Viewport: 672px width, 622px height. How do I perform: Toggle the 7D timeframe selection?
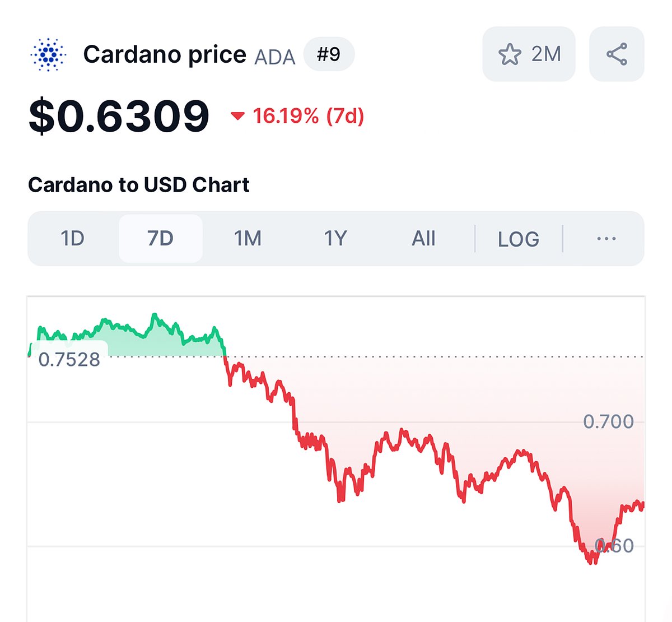tap(160, 238)
